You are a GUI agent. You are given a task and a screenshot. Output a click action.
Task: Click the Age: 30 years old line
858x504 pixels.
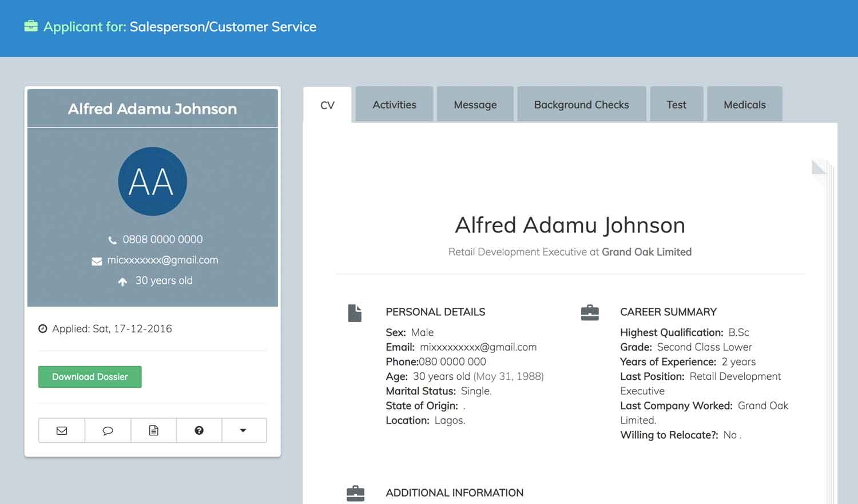pos(464,376)
